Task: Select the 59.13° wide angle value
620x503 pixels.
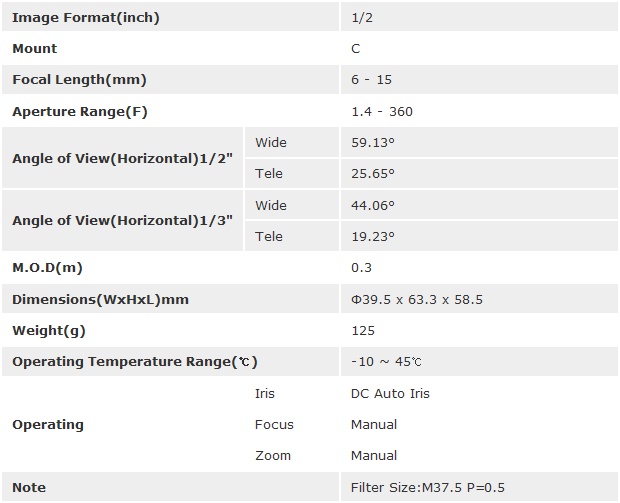Action: 373,142
